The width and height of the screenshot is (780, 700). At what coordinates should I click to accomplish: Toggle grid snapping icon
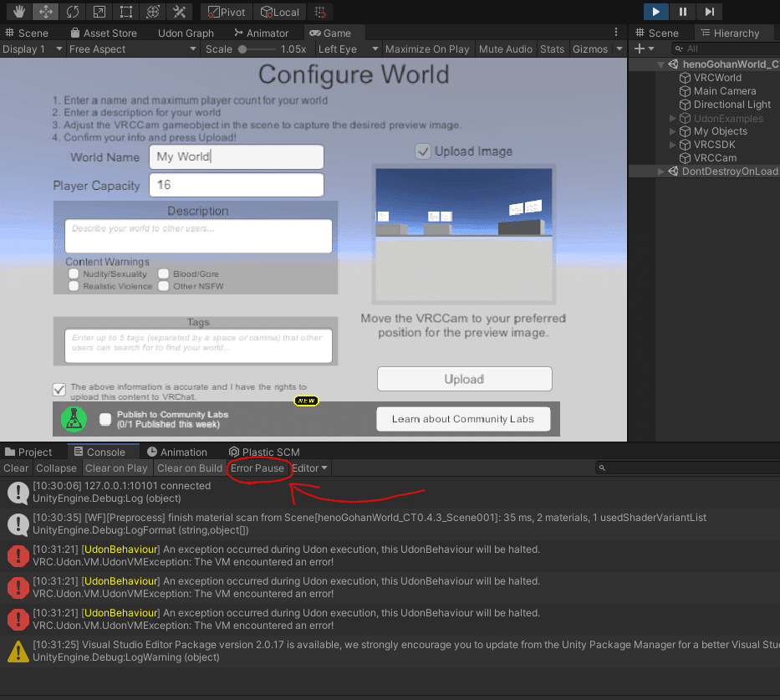coord(320,12)
